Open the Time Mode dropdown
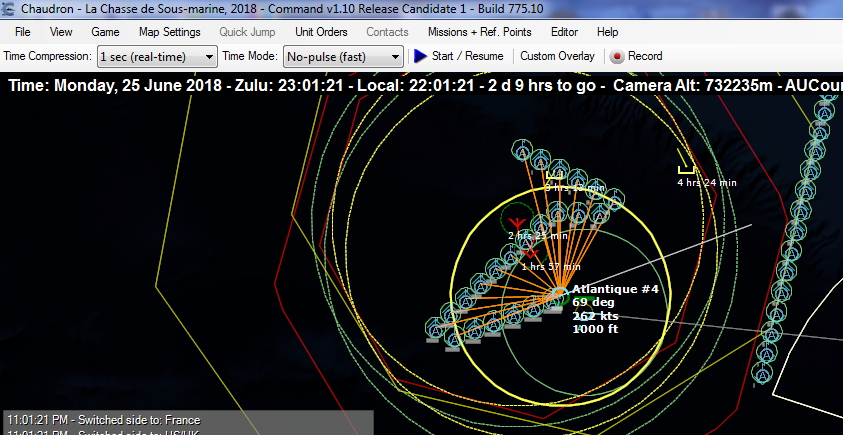Screen dimensions: 843x435 point(343,56)
